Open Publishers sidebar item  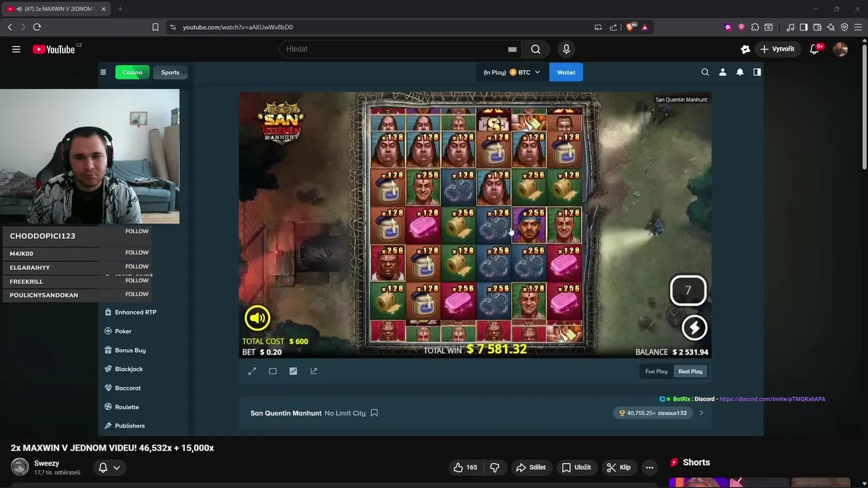pos(125,426)
